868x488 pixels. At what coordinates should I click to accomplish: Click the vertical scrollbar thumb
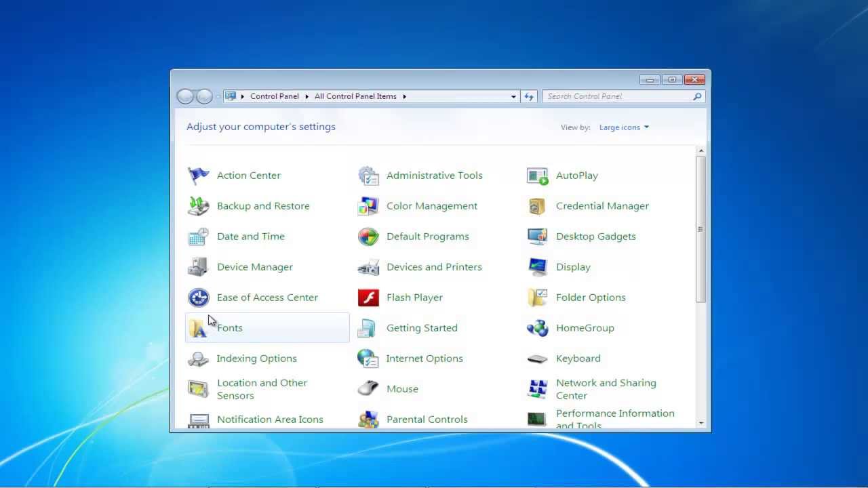click(701, 229)
